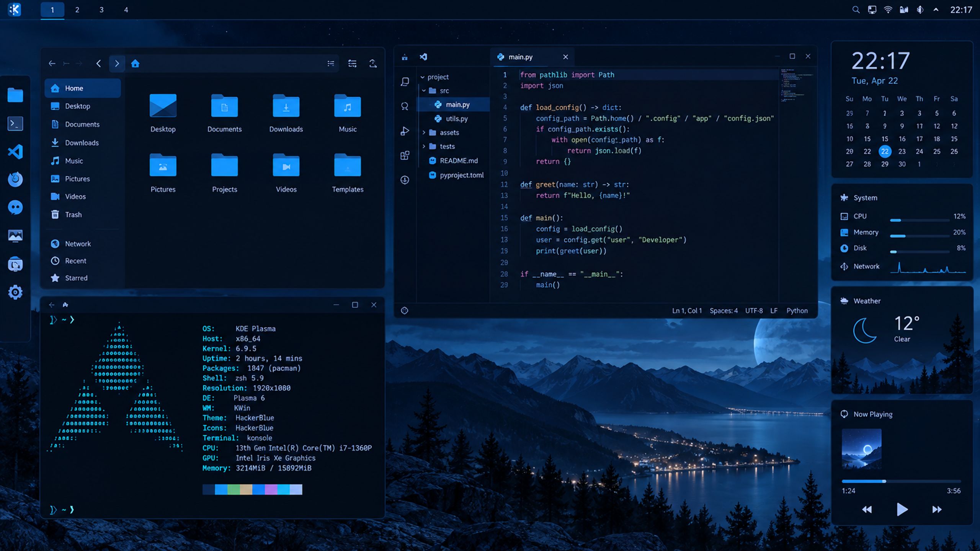Click Spaces: 4 indentation in status bar
The width and height of the screenshot is (980, 551).
[724, 311]
